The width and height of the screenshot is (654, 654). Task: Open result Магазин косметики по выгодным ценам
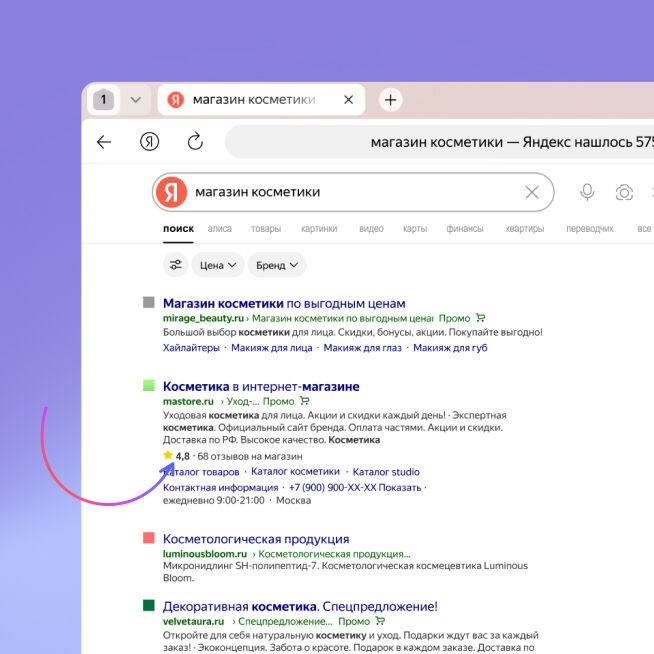[284, 303]
